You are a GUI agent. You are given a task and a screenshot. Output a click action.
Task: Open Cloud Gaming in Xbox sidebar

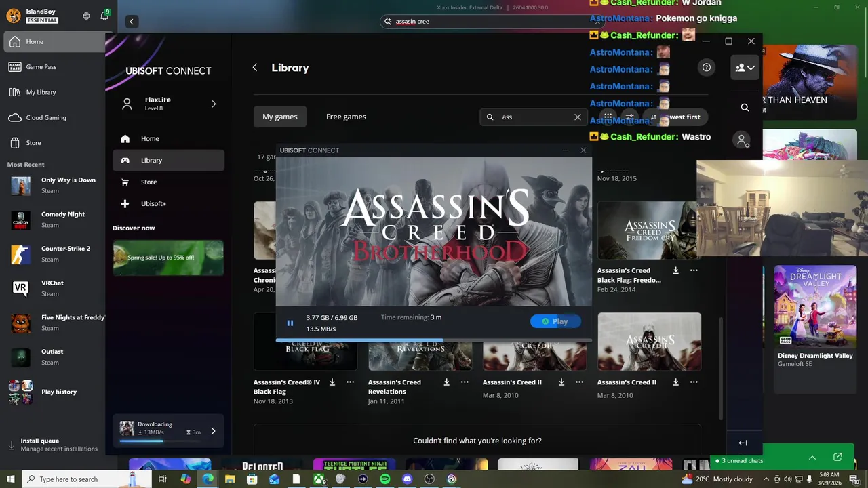(x=54, y=117)
